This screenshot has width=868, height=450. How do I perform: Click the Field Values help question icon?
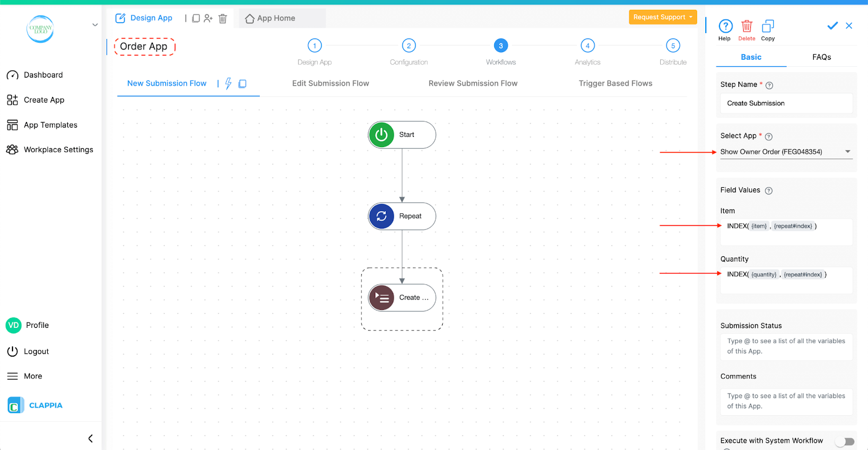769,191
